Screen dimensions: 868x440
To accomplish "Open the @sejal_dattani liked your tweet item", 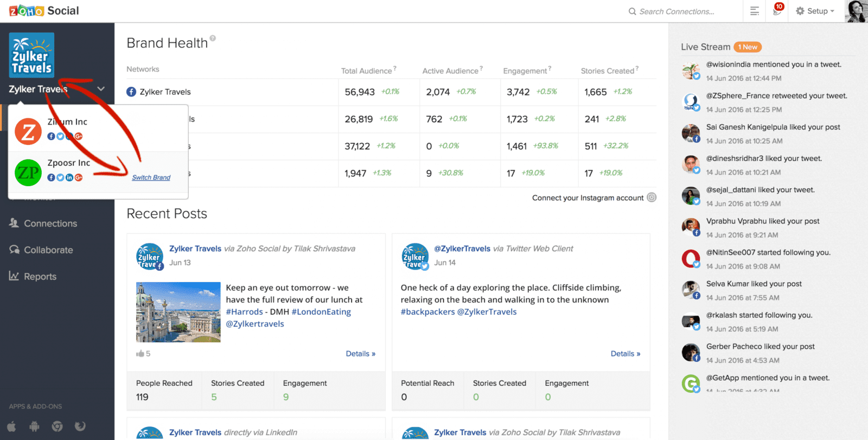I will click(768, 197).
